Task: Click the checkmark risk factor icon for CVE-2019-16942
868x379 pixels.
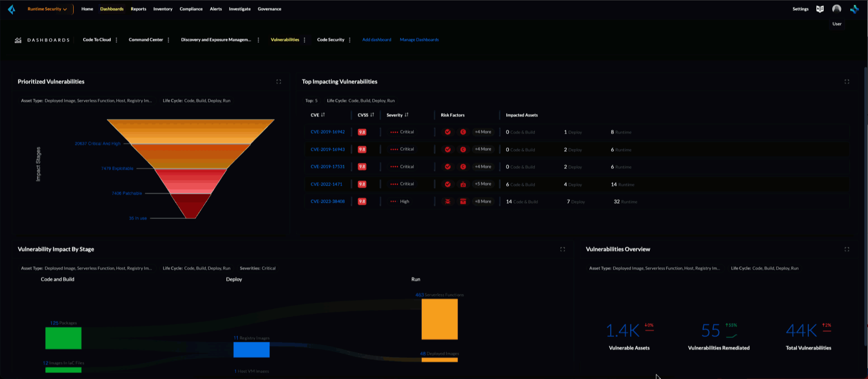Action: [x=448, y=132]
